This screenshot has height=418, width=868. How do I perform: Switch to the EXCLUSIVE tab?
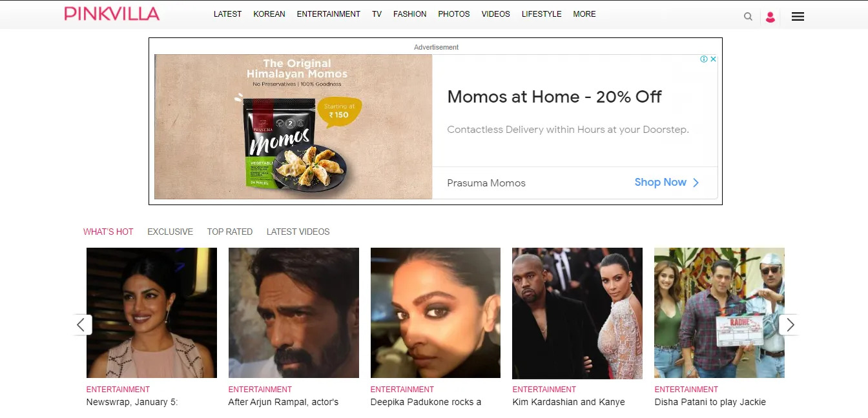tap(170, 232)
